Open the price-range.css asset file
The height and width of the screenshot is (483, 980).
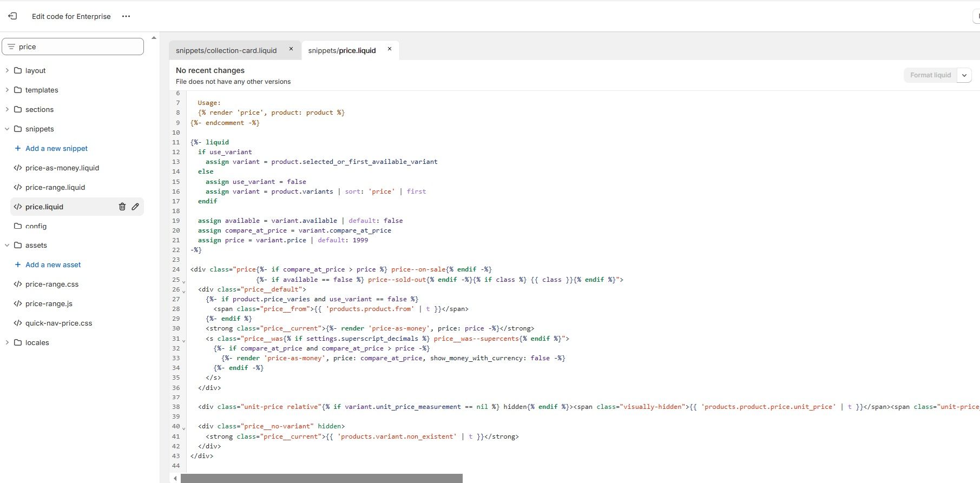tap(52, 284)
